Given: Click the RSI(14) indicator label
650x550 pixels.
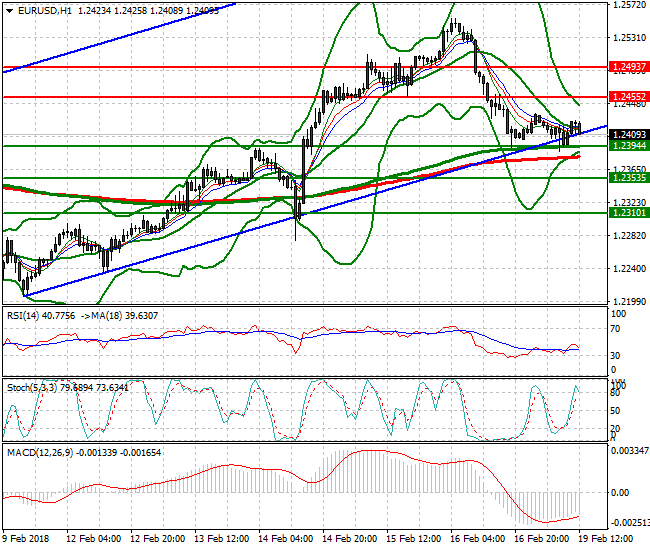Looking at the screenshot, I should point(24,314).
